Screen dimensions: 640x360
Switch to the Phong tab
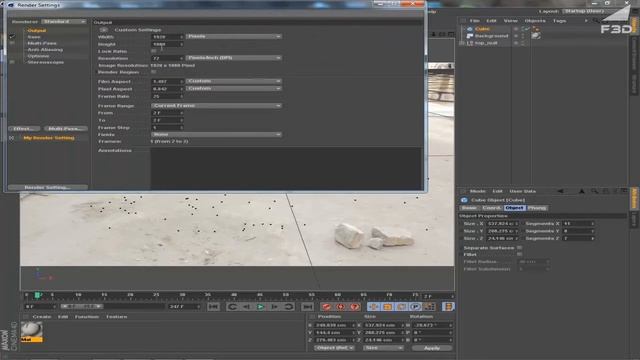(x=537, y=208)
